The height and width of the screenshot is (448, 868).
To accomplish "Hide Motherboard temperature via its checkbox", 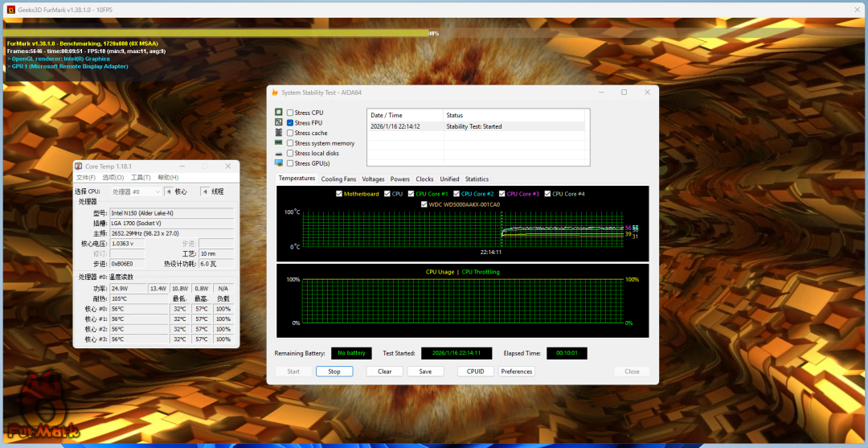I will [339, 194].
